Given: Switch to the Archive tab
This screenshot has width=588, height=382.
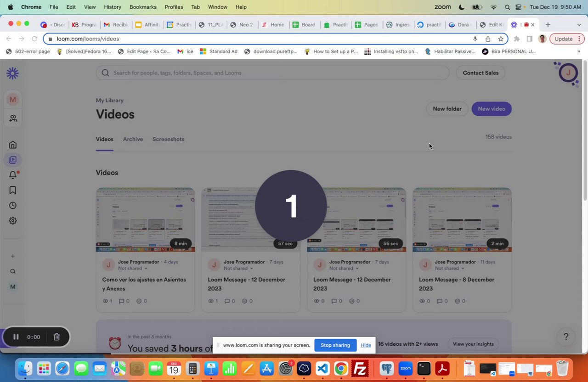Looking at the screenshot, I should (x=133, y=139).
